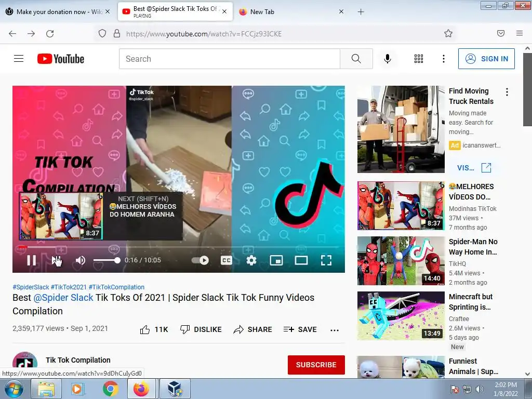The width and height of the screenshot is (532, 399).
Task: View site security padlock info
Action: click(x=117, y=34)
